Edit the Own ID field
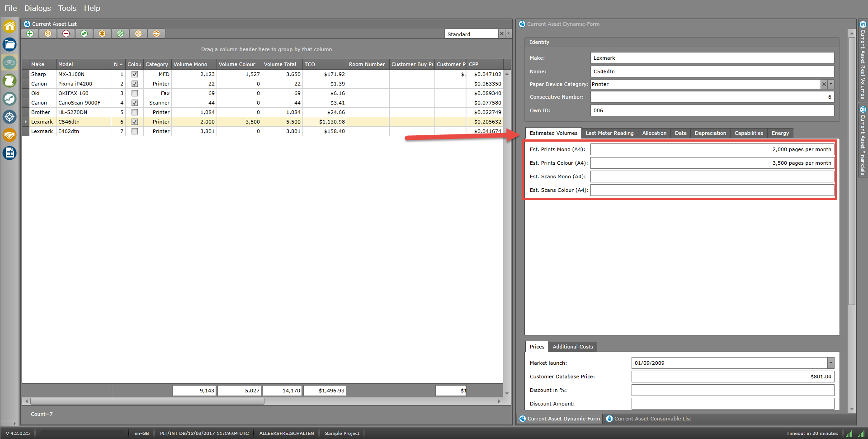 tap(712, 110)
